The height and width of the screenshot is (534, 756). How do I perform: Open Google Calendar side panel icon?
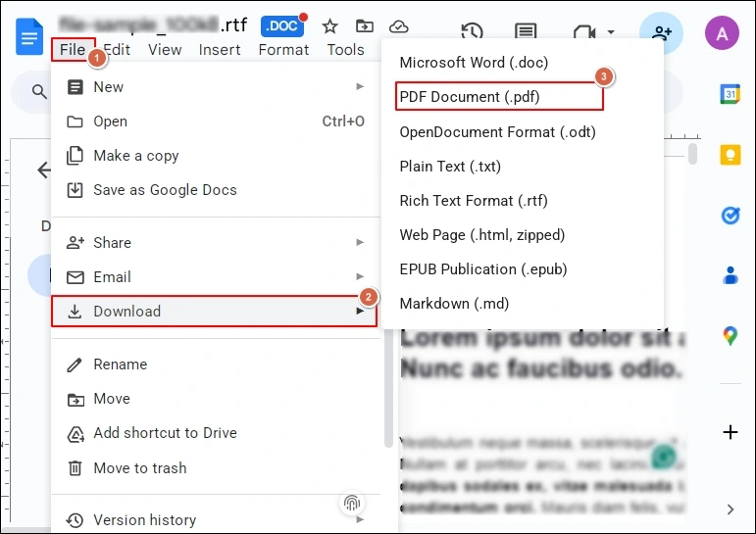tap(730, 94)
